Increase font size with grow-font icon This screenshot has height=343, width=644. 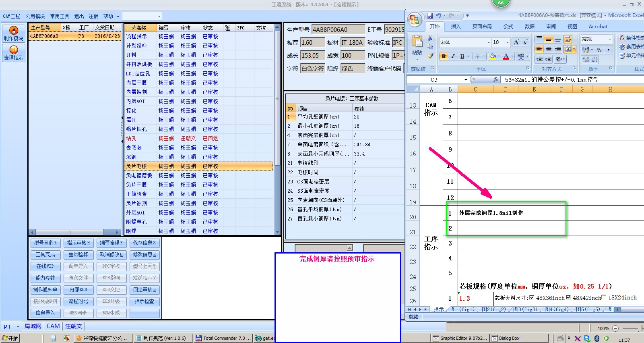(516, 42)
